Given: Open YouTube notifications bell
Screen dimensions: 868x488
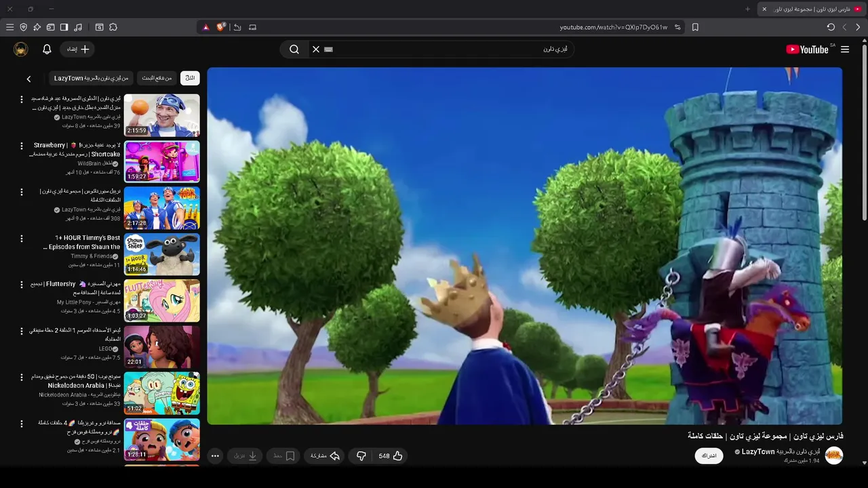Looking at the screenshot, I should pyautogui.click(x=47, y=49).
